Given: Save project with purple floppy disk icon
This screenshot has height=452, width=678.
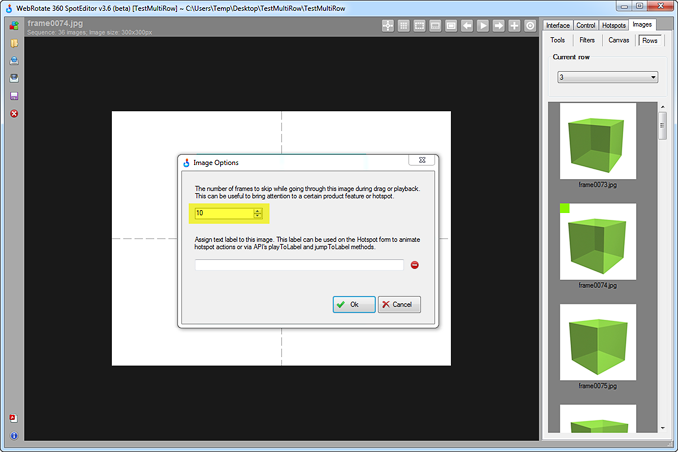Looking at the screenshot, I should tap(14, 96).
